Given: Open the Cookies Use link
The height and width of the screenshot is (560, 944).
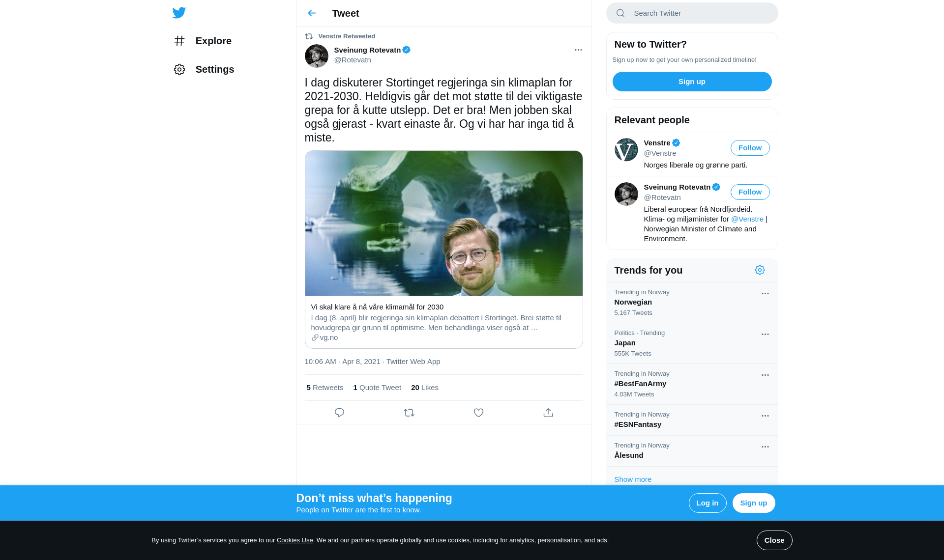Looking at the screenshot, I should click(295, 540).
